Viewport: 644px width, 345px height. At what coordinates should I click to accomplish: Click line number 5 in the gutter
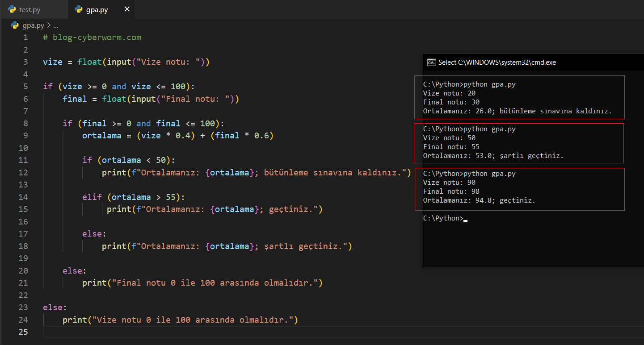25,86
